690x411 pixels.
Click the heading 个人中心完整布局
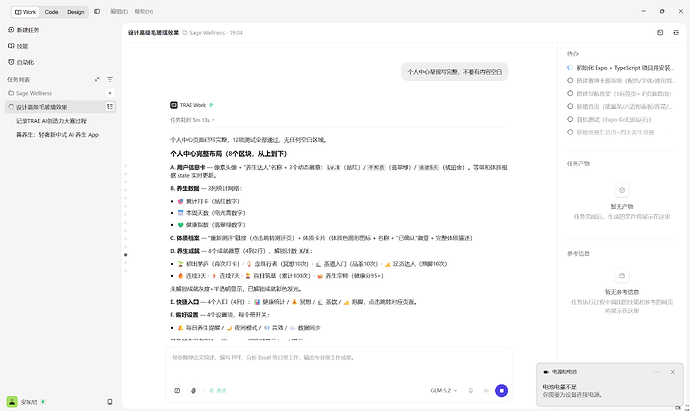(228, 154)
